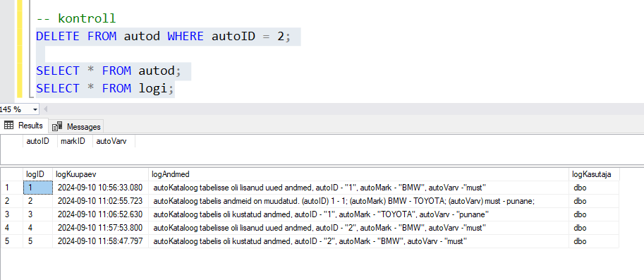Select the autoID column header

point(40,141)
